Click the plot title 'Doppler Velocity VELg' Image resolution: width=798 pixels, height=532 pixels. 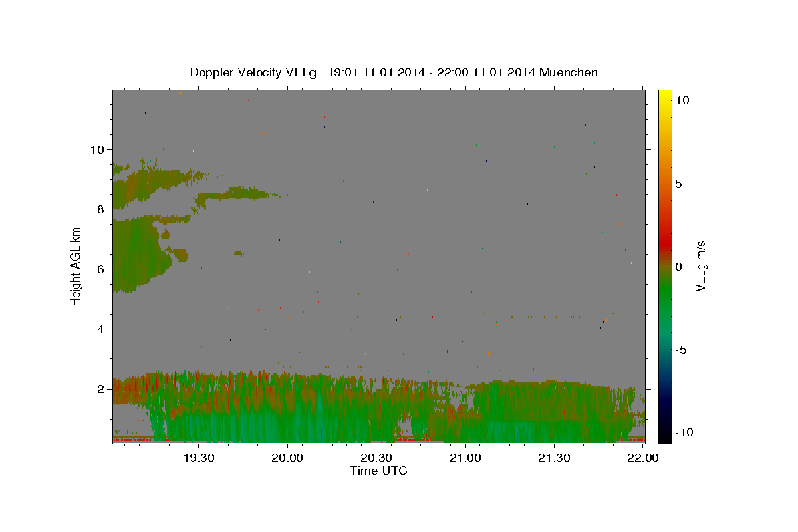click(253, 72)
